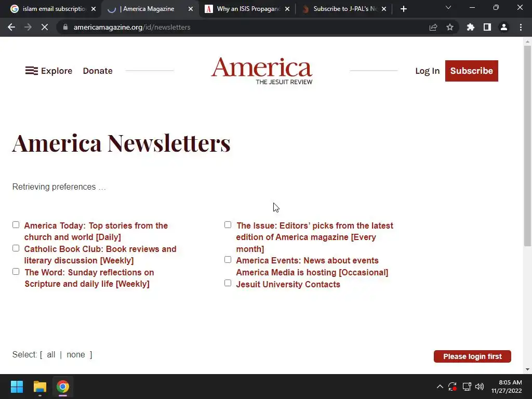Open Chrome extensions puzzle icon
This screenshot has height=399, width=532.
471,27
